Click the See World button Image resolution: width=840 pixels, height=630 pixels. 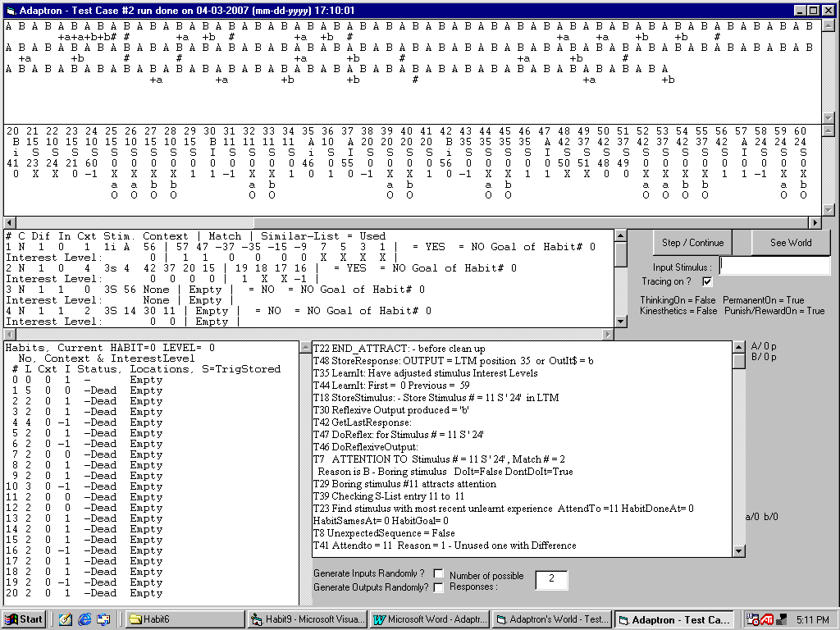pos(791,243)
